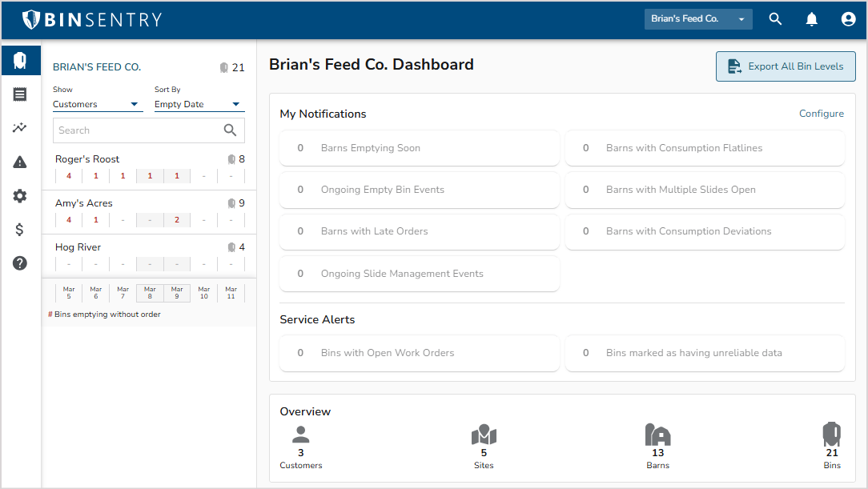Select the Hog River customer

tap(78, 247)
